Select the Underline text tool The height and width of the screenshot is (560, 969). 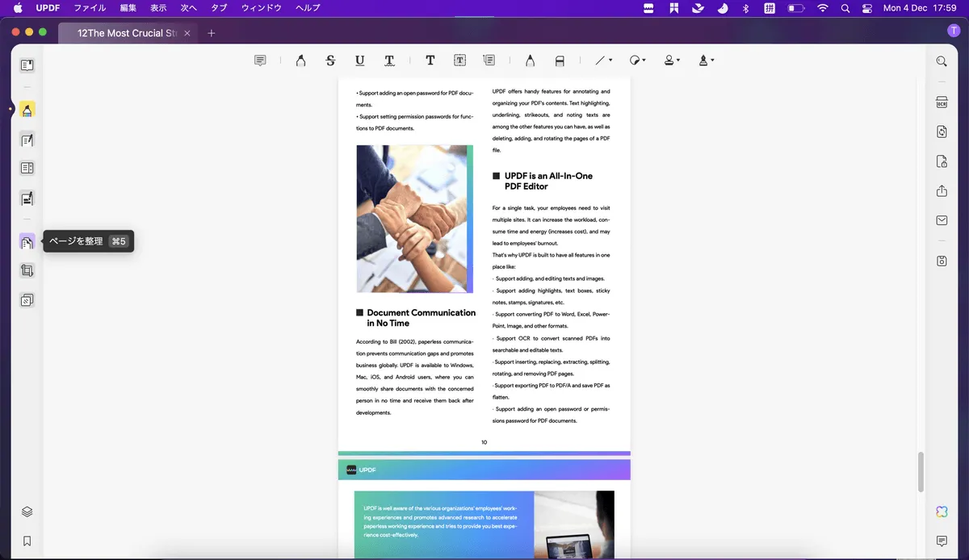coord(359,61)
